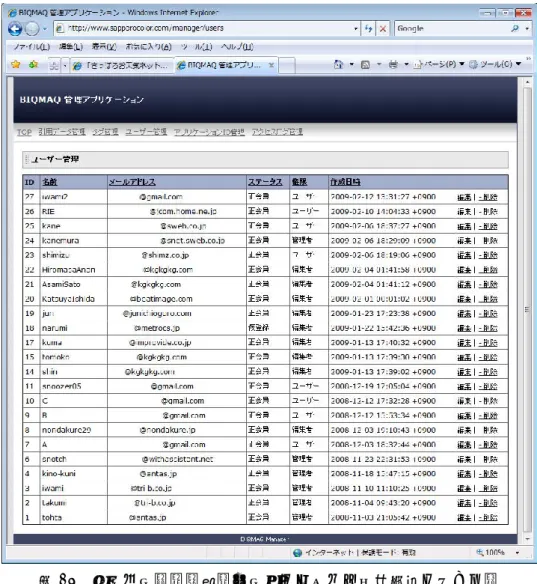This screenshot has height=584, width=537.
Task: Click the TOP navigation link
Action: pos(24,132)
